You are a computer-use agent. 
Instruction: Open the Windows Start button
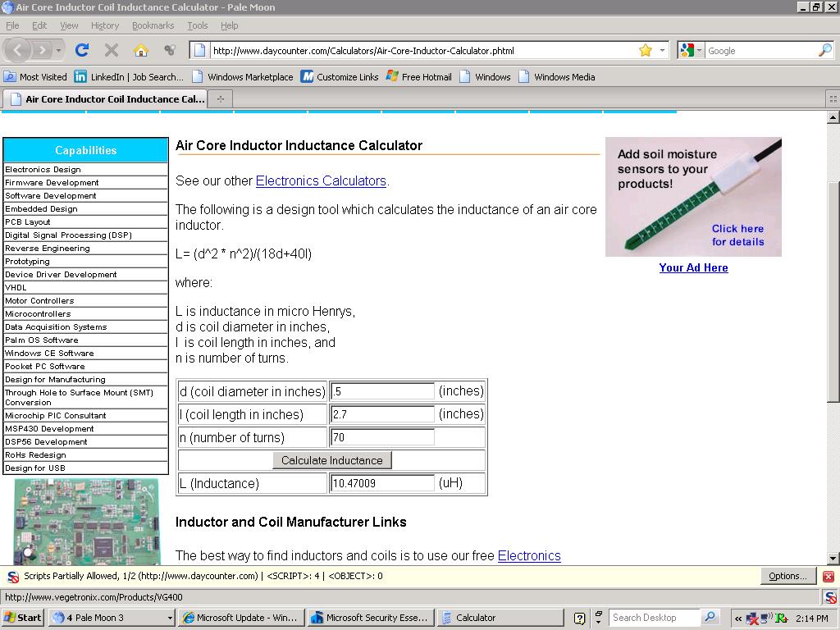(x=22, y=618)
